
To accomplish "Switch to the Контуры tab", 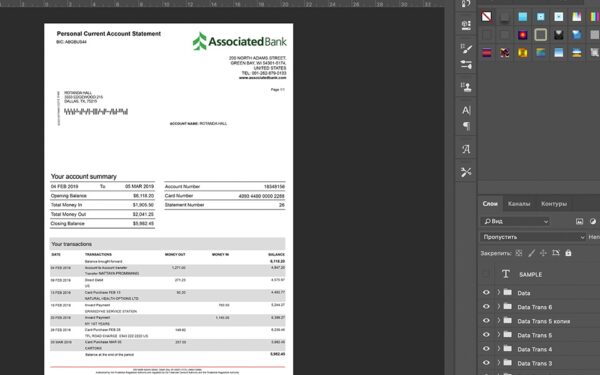I will click(x=554, y=204).
